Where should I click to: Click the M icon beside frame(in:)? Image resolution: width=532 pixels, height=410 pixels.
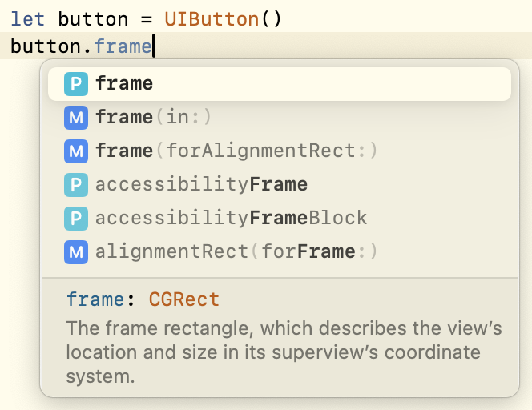(76, 118)
